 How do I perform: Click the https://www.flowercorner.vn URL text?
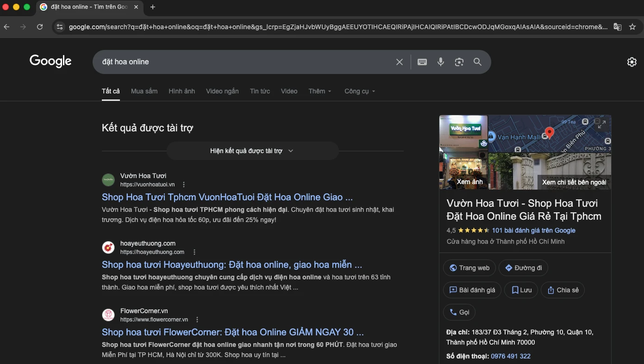[154, 320]
